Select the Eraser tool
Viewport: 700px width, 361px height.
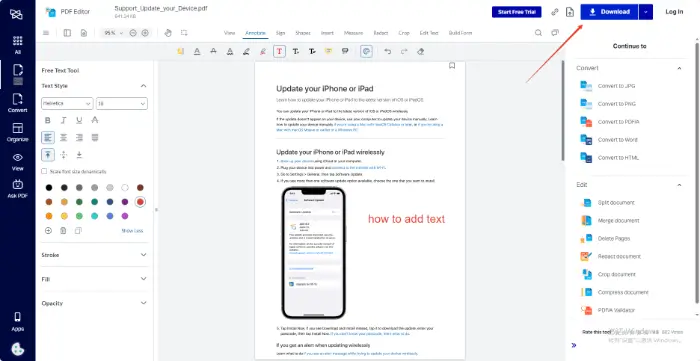tap(420, 51)
